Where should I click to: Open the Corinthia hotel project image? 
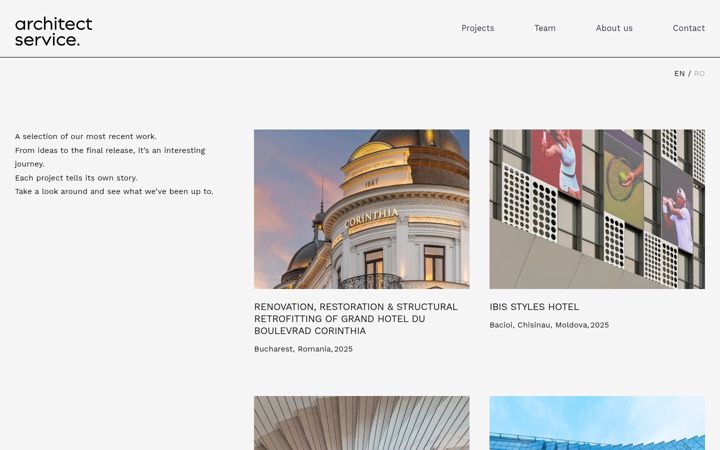[361, 209]
